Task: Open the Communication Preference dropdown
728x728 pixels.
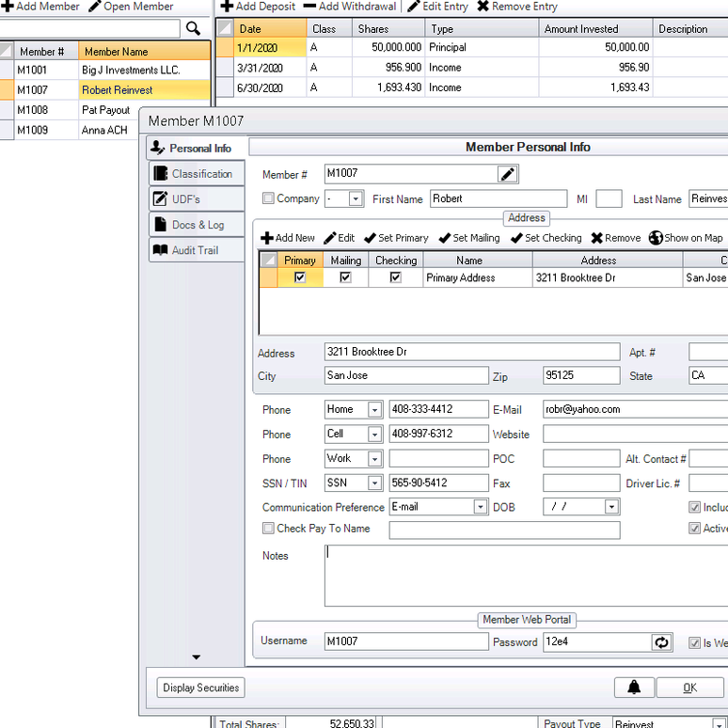Action: tap(480, 507)
